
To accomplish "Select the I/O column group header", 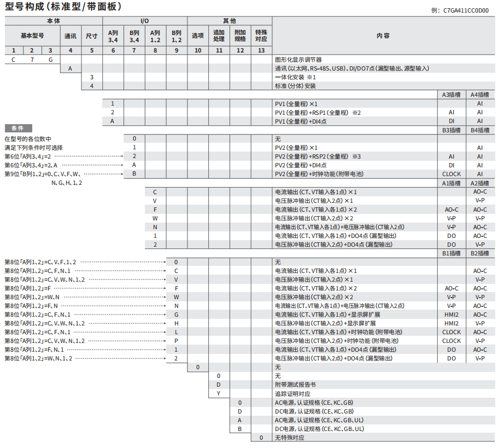I will [x=144, y=20].
